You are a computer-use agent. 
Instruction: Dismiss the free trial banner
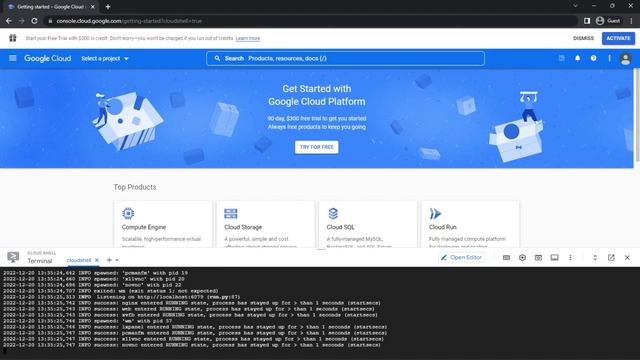click(x=583, y=38)
